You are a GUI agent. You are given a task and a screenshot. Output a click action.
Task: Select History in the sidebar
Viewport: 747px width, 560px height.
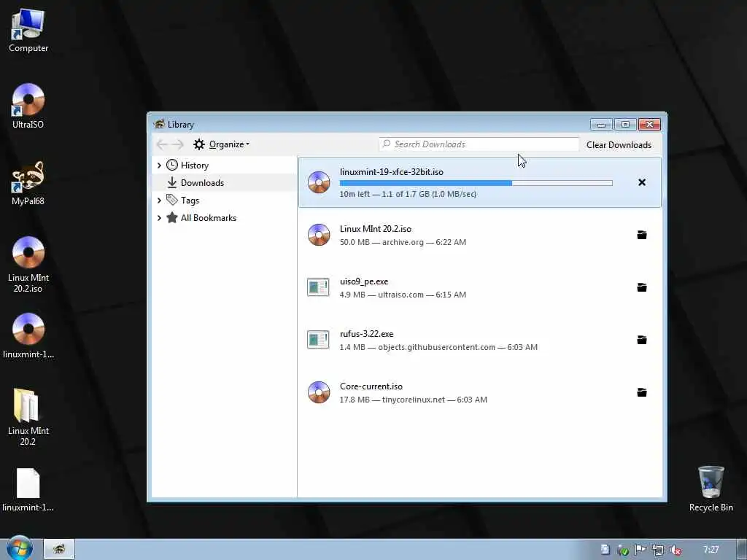[194, 166]
